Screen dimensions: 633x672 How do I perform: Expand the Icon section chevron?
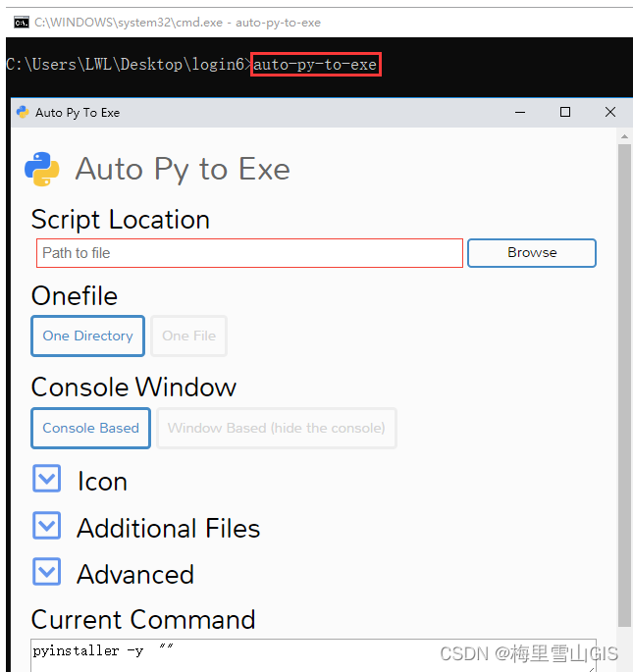tap(47, 479)
